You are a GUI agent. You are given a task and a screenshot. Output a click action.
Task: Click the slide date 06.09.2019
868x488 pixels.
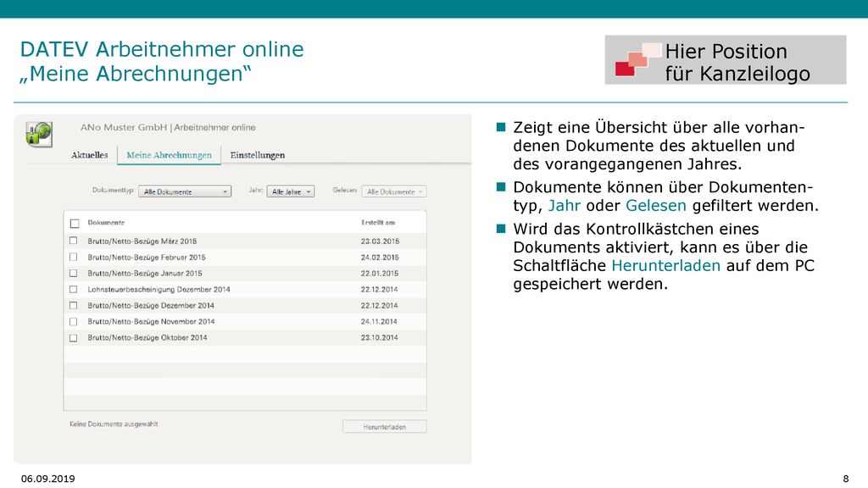click(48, 479)
